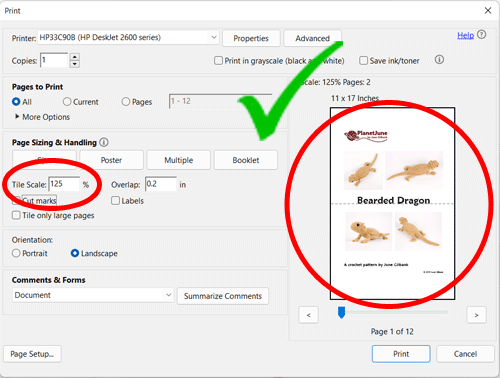Go to previous preview page arrow

(x=309, y=315)
